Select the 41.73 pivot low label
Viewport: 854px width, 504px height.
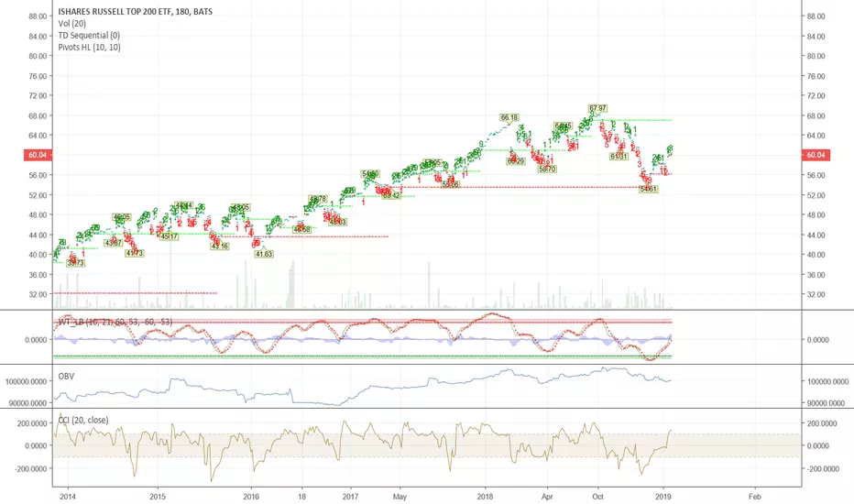coord(134,253)
